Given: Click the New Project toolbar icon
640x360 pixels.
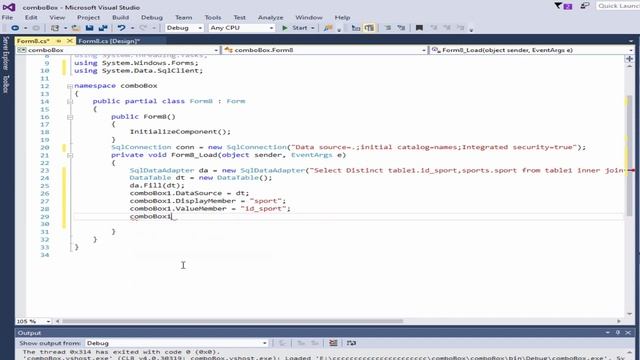Looking at the screenshot, I should tap(55, 28).
